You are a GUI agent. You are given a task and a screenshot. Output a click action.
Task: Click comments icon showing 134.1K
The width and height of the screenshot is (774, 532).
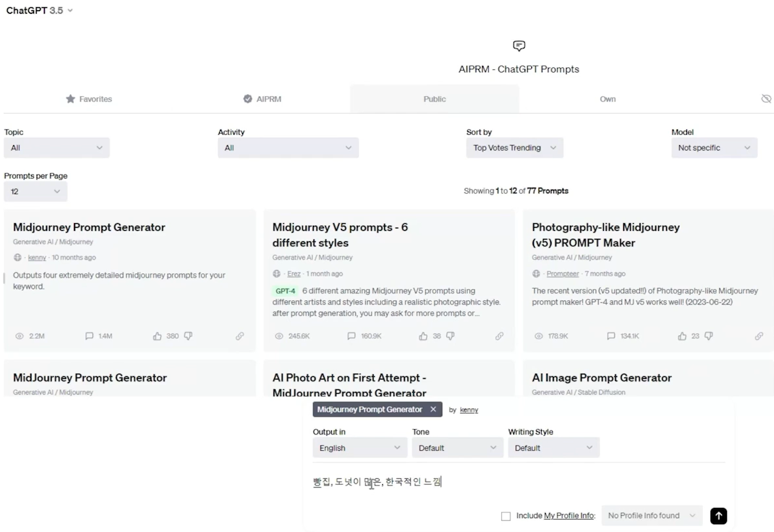[611, 336]
